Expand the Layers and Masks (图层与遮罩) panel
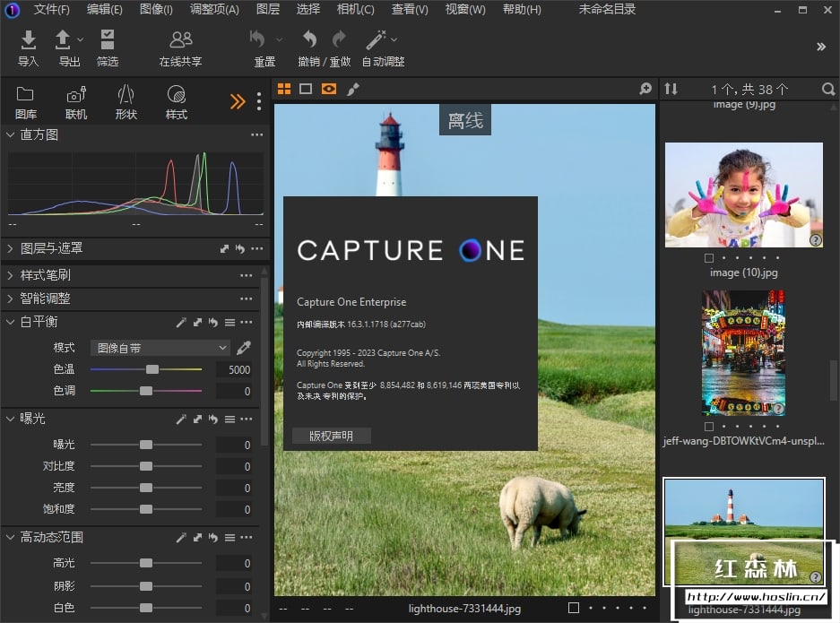The height and width of the screenshot is (623, 840). click(10, 248)
